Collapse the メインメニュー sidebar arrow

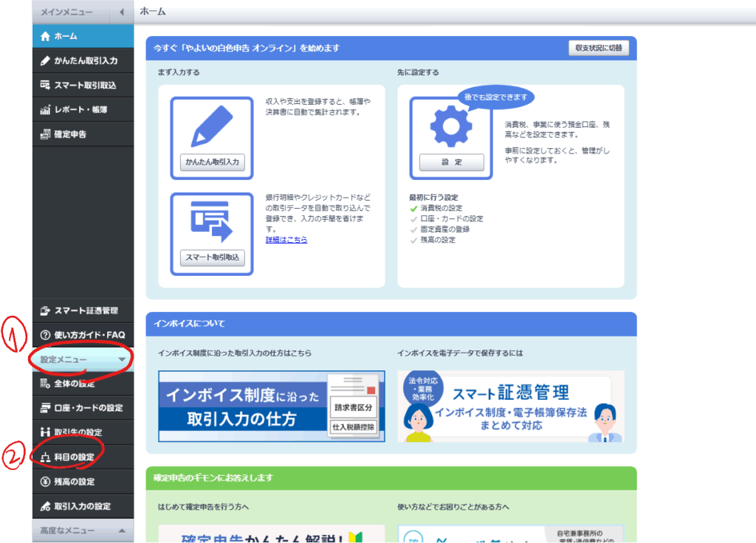coord(121,13)
